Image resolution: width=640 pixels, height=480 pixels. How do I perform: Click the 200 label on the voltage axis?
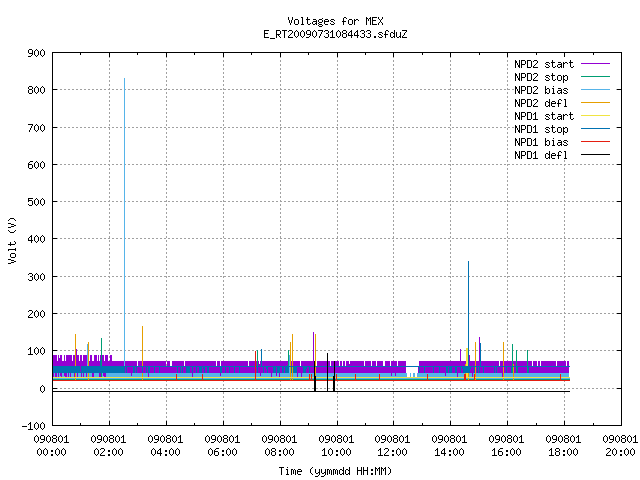click(x=36, y=314)
